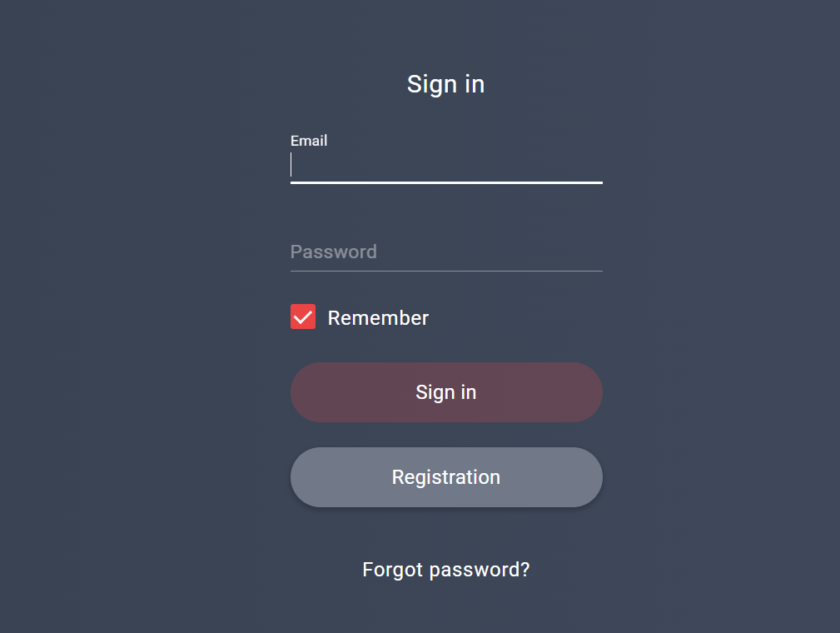Click the gray Registration pill button
Image resolution: width=840 pixels, height=633 pixels.
coord(446,477)
